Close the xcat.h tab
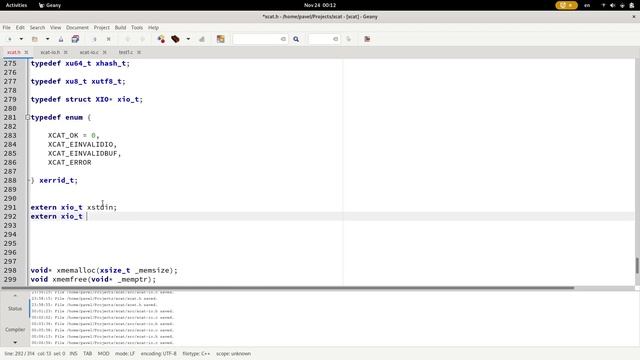 click(x=26, y=52)
